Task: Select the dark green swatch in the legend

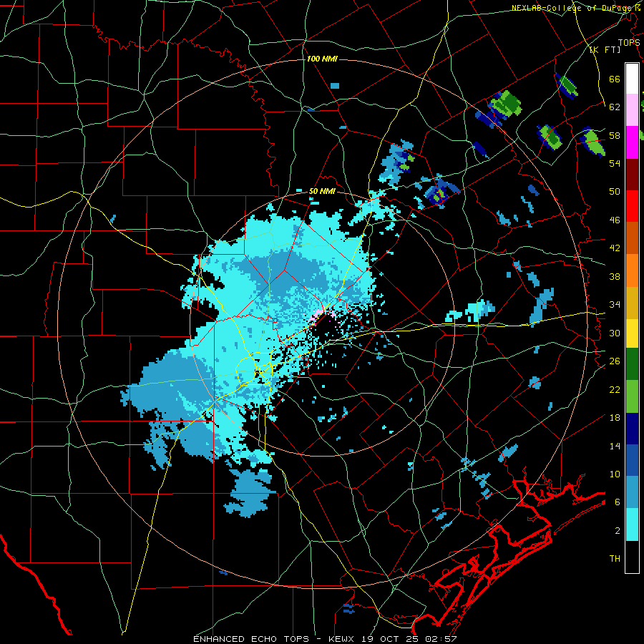Action: click(x=632, y=364)
